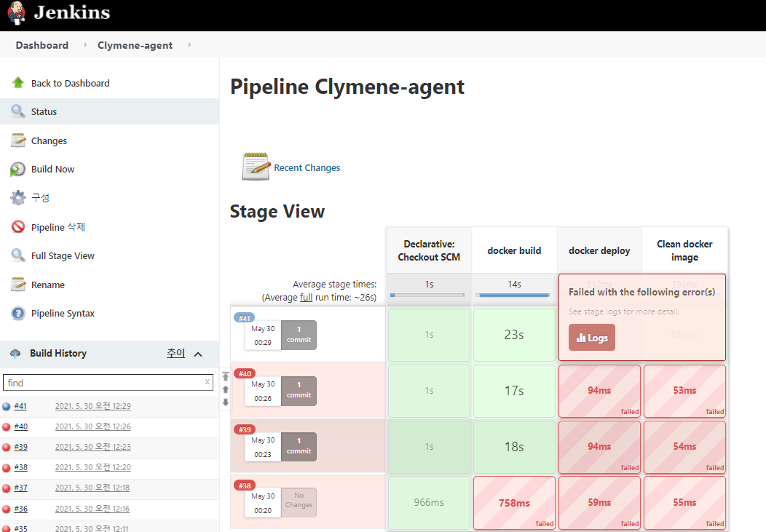This screenshot has width=766, height=532.
Task: Click Dashboard breadcrumb
Action: 42,45
